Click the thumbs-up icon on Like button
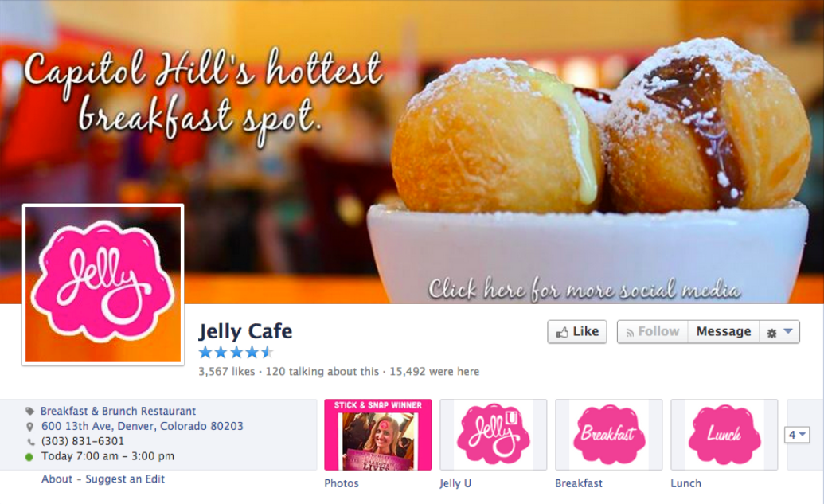This screenshot has height=504, width=824. pyautogui.click(x=562, y=332)
